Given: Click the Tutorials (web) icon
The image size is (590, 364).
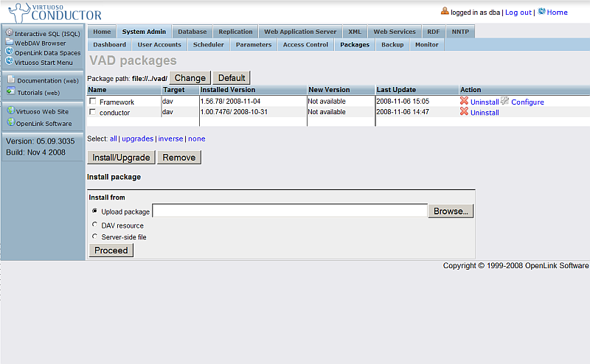Looking at the screenshot, I should [10, 92].
